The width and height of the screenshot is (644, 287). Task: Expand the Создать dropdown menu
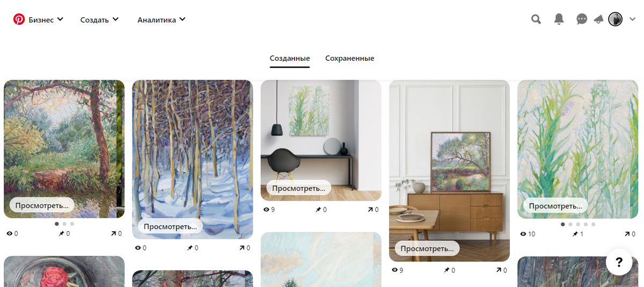100,20
